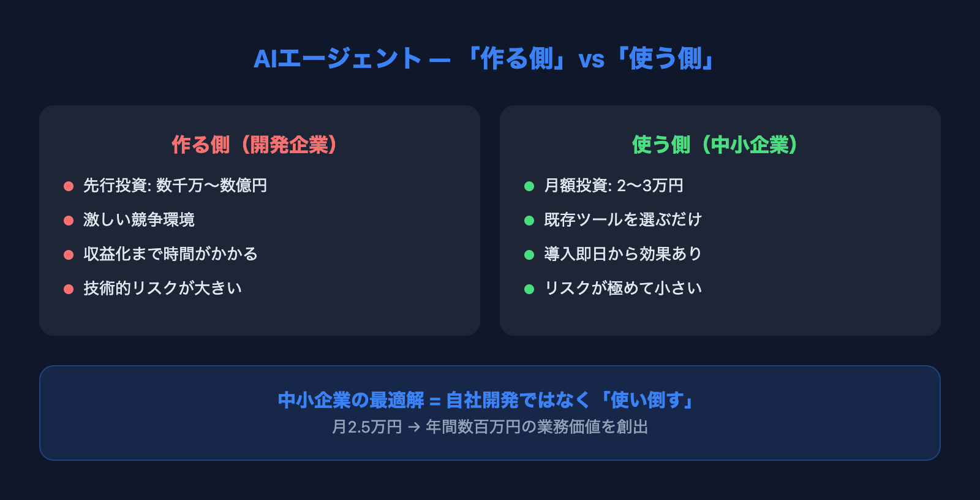
Task: Click the red bullet beside "収益化まで時間がかかる"
Action: tap(69, 255)
